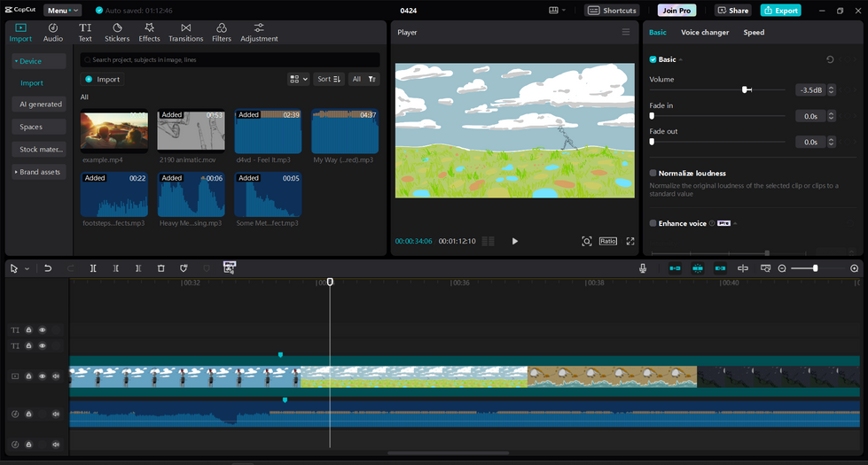This screenshot has width=868, height=465.
Task: Expand the Brand assets section
Action: 39,172
